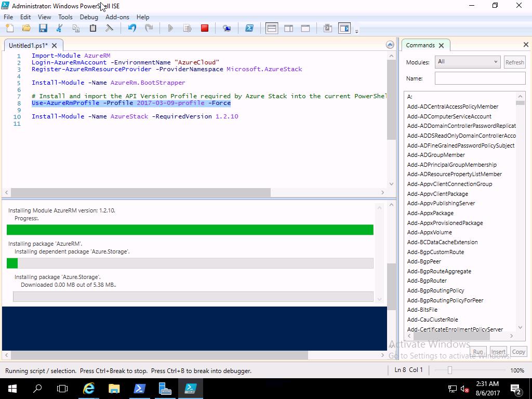
Task: Click the Run button in Commands panel
Action: coord(478,352)
